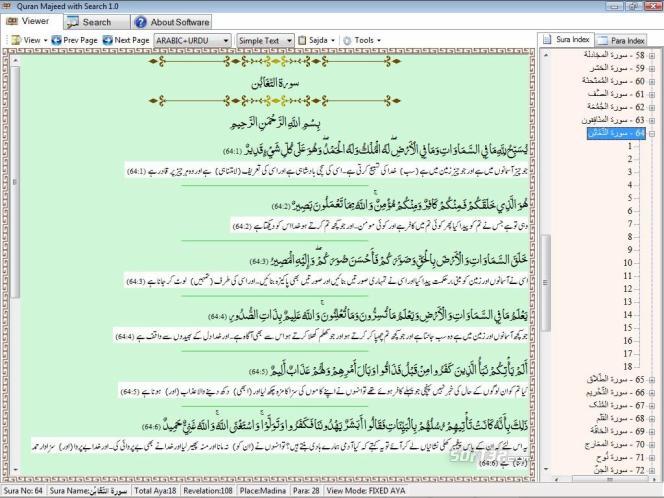Click 'Total Aya:18' in status bar

(155, 491)
